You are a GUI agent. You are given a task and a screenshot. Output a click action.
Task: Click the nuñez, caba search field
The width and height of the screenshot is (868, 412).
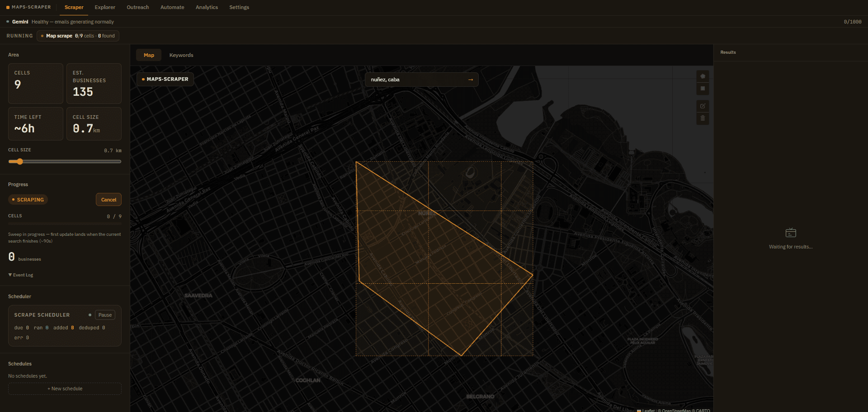(x=421, y=80)
